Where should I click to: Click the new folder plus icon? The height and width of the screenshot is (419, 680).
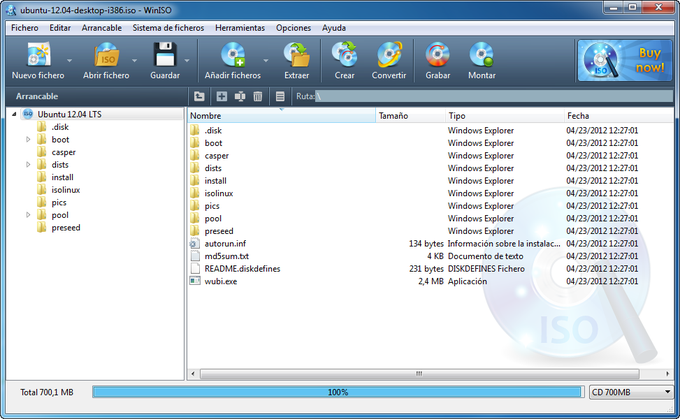222,96
